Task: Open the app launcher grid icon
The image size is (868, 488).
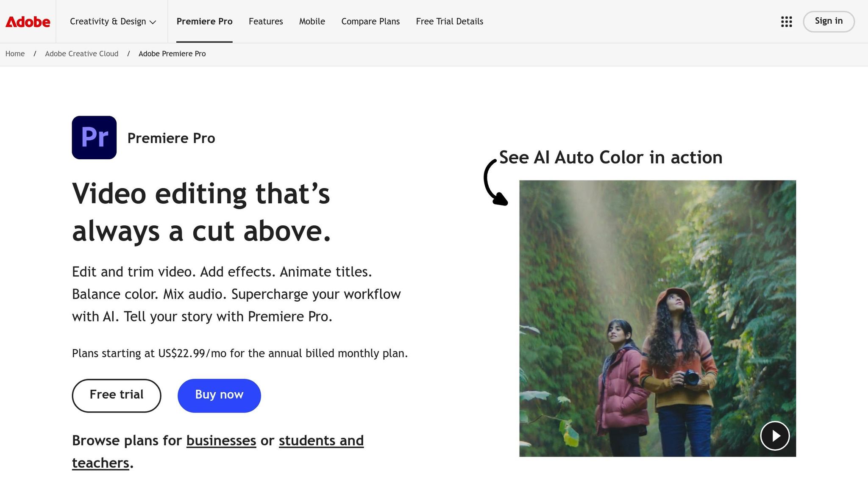Action: coord(786,21)
